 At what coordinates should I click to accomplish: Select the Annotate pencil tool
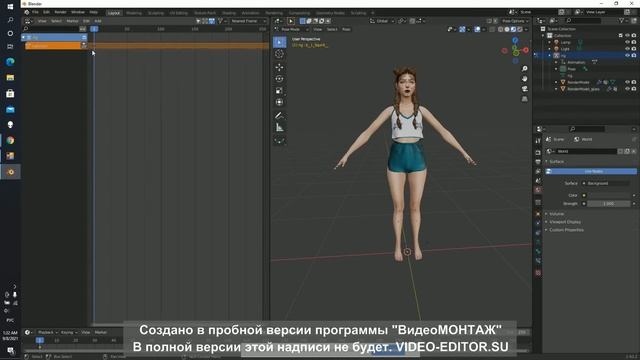280,116
